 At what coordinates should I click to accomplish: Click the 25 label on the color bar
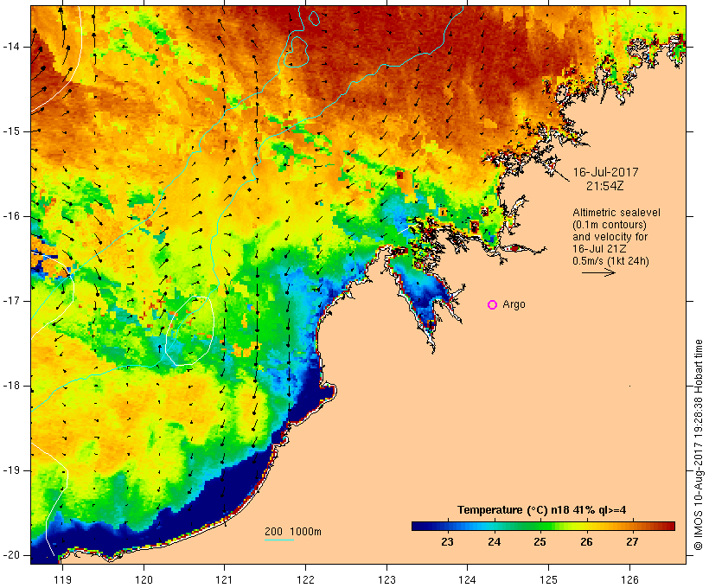540,541
